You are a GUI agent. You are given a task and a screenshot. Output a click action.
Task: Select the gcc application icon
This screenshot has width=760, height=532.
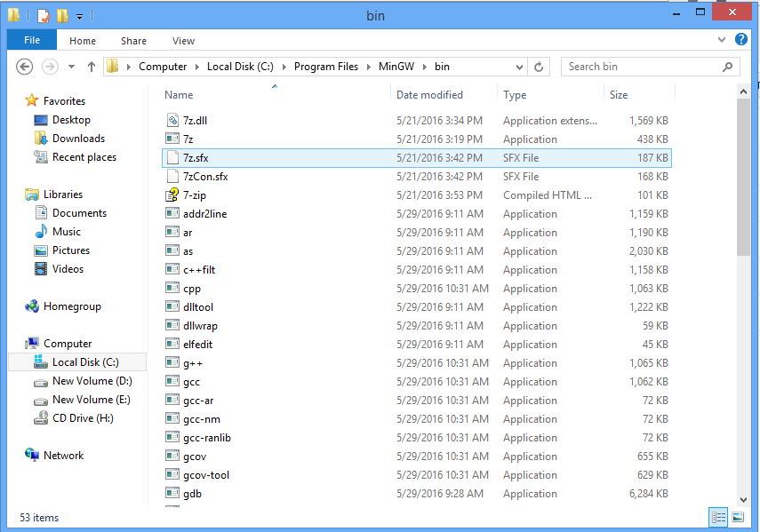(172, 381)
